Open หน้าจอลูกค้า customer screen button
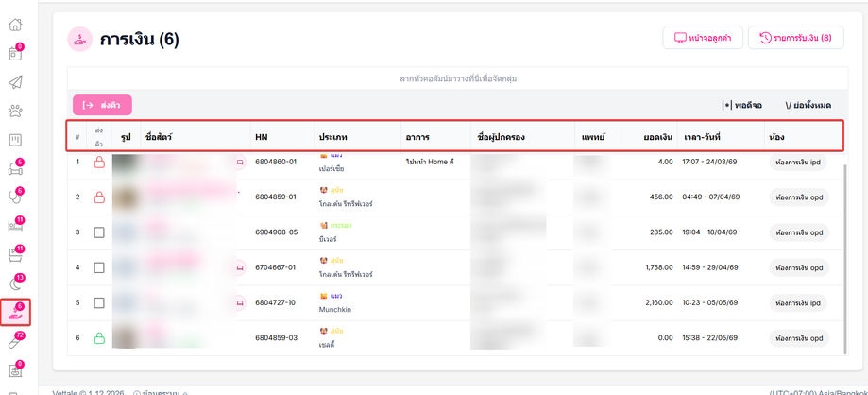868x395 pixels. tap(702, 38)
